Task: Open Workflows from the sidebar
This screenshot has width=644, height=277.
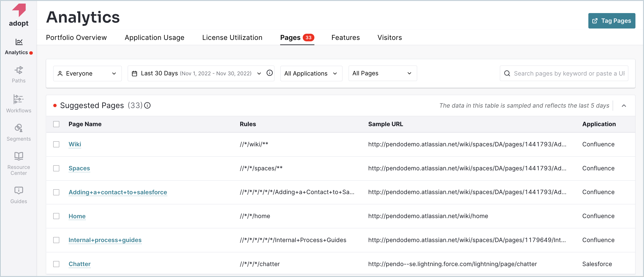Action: point(19,103)
